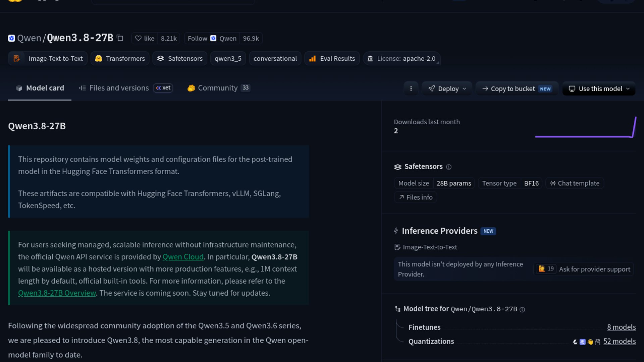
Task: Like the model with the heart button
Action: pos(145,39)
